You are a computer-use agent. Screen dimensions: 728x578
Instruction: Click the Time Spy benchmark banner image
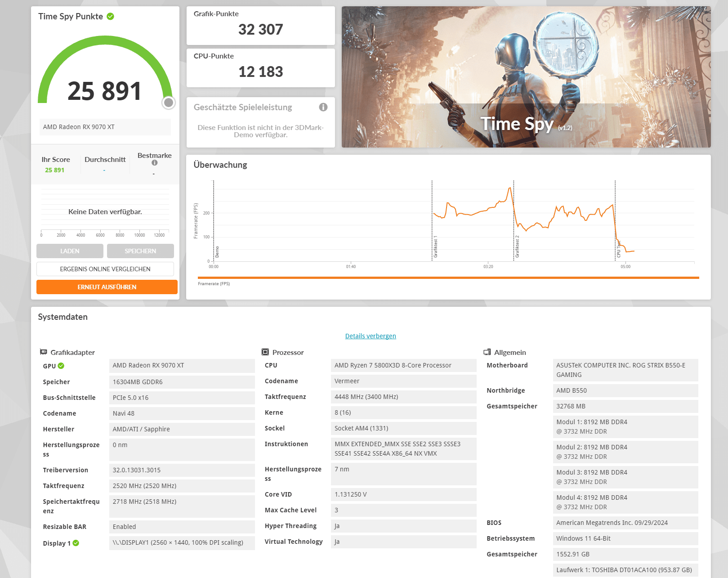(526, 77)
